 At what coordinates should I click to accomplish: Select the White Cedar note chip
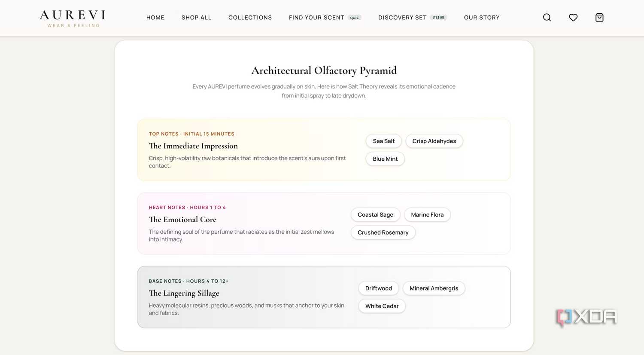point(382,306)
